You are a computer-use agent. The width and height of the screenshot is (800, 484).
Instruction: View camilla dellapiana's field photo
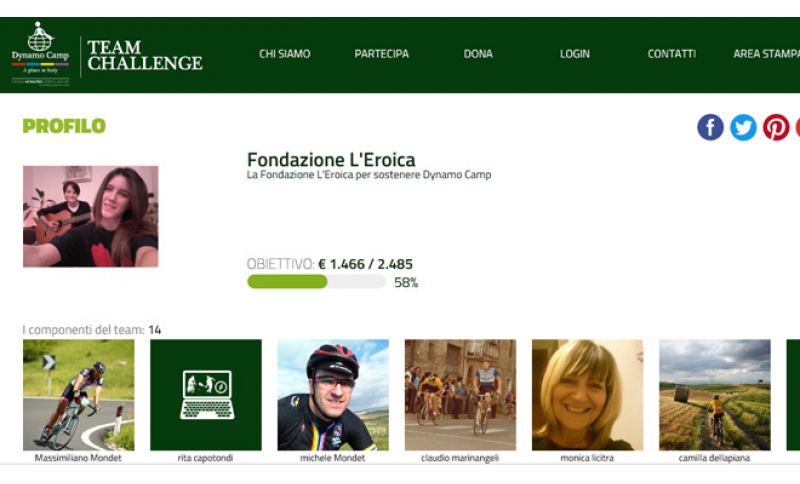click(x=715, y=395)
